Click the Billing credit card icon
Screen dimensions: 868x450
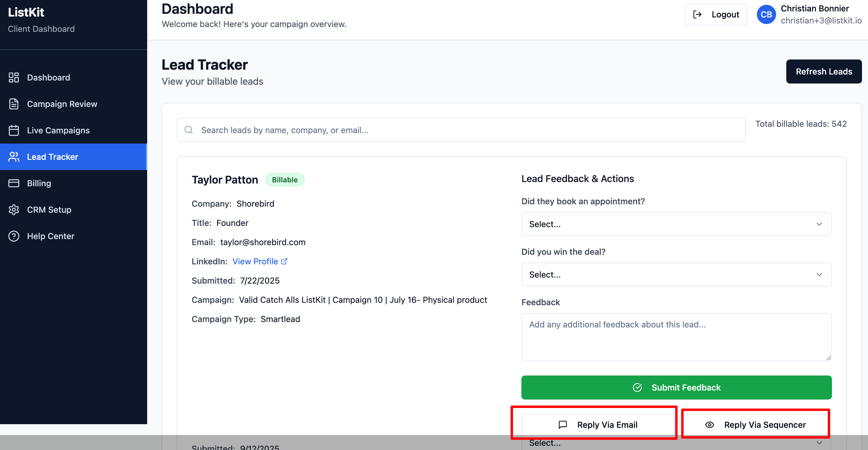pos(14,183)
